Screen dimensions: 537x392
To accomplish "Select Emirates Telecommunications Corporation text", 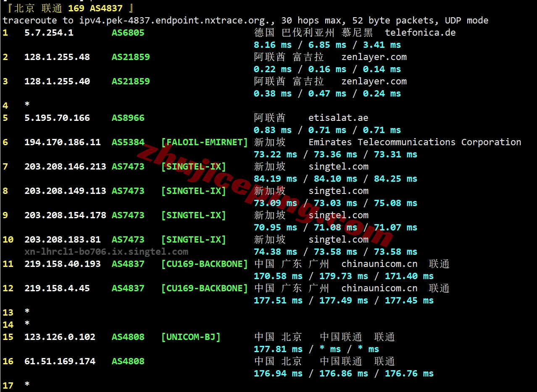I will [415, 142].
